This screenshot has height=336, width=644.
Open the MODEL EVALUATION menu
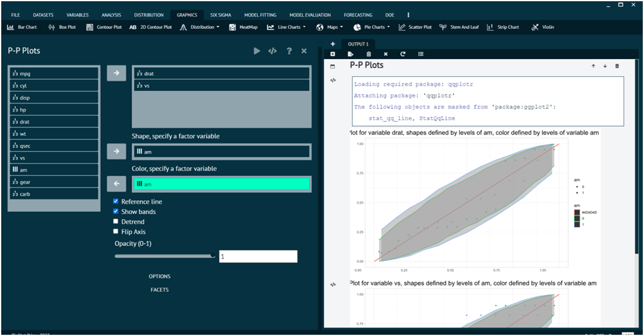coord(310,15)
